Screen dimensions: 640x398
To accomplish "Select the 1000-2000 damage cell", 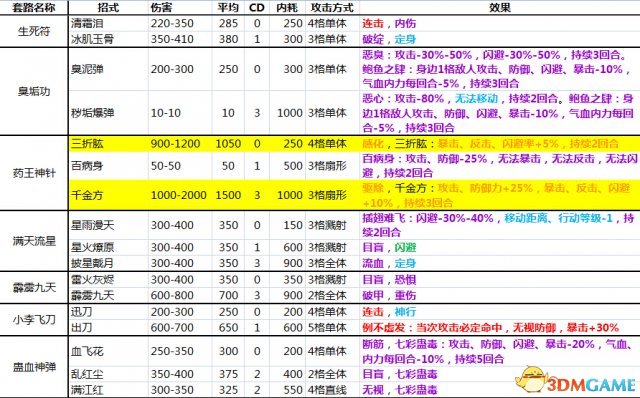I will 179,195.
